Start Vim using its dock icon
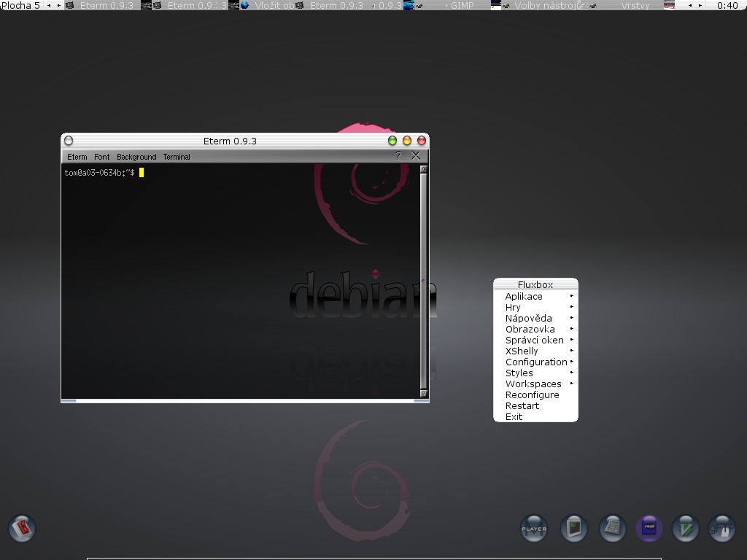This screenshot has height=560, width=747. coord(686,528)
